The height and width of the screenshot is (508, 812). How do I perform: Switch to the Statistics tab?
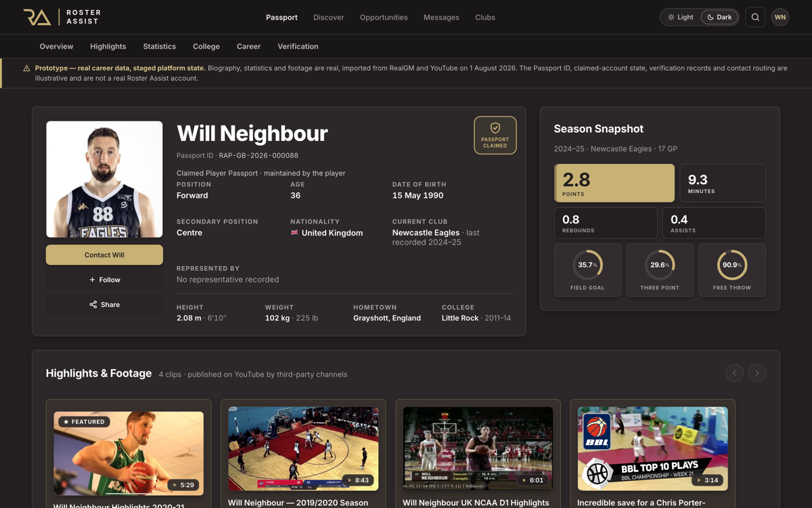[x=160, y=46]
